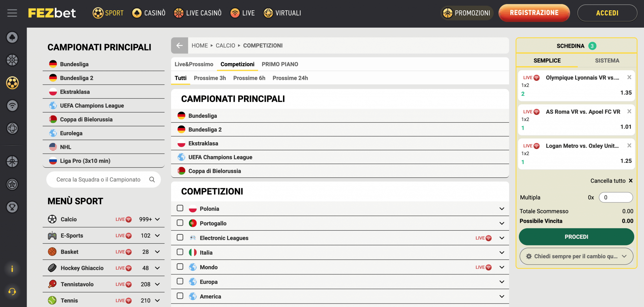The image size is (644, 307).
Task: Check the Polonia competition checkbox
Action: click(x=180, y=208)
